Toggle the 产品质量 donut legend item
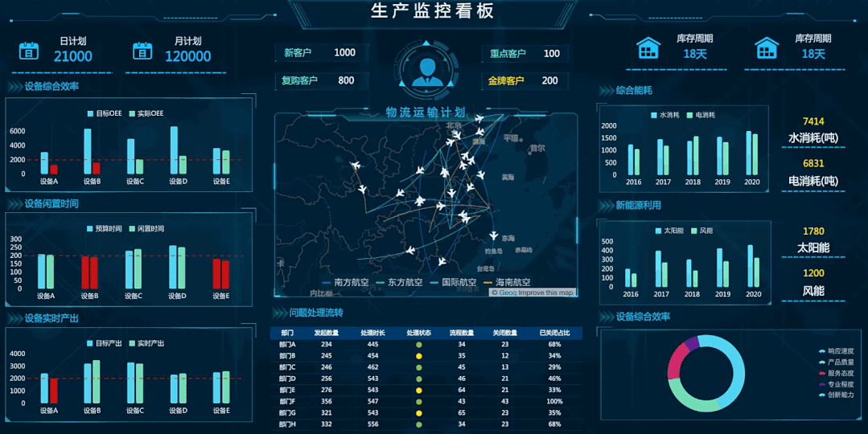 coord(837,362)
